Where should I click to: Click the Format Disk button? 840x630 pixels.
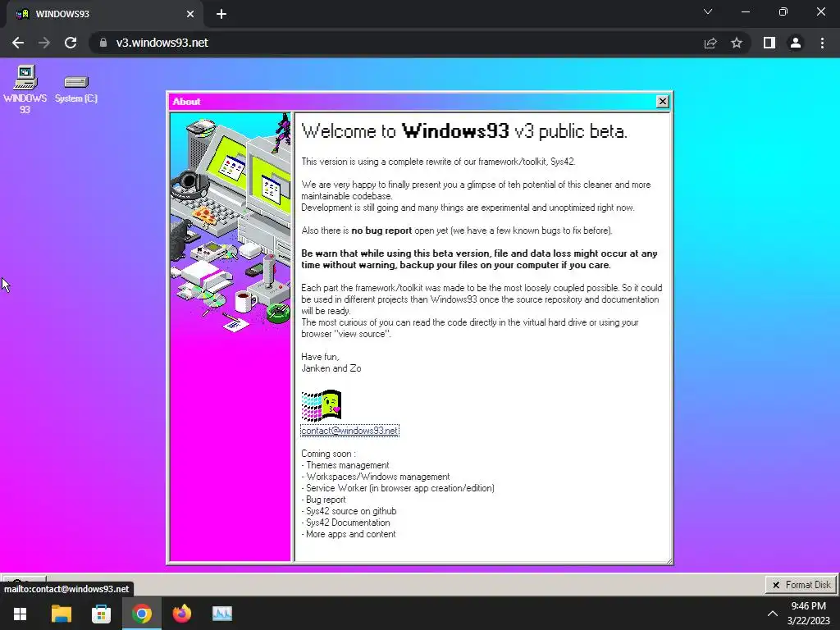[801, 585]
